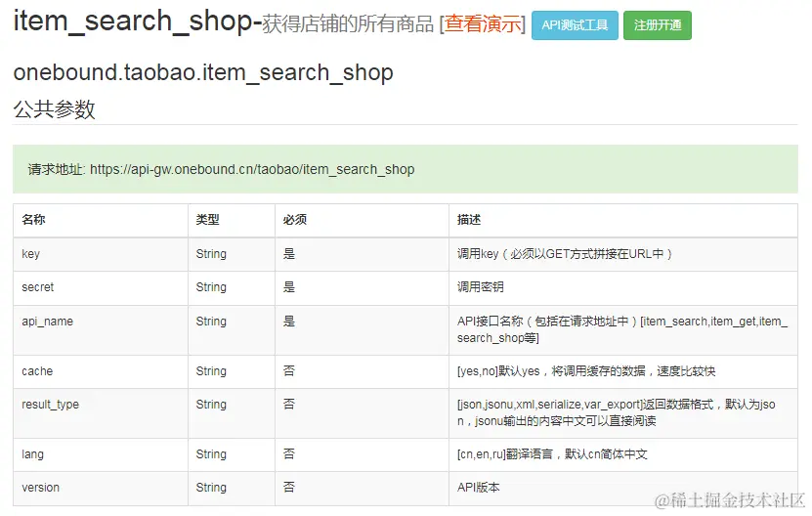
Task: Click the green 注册开通 button
Action: coord(658,25)
